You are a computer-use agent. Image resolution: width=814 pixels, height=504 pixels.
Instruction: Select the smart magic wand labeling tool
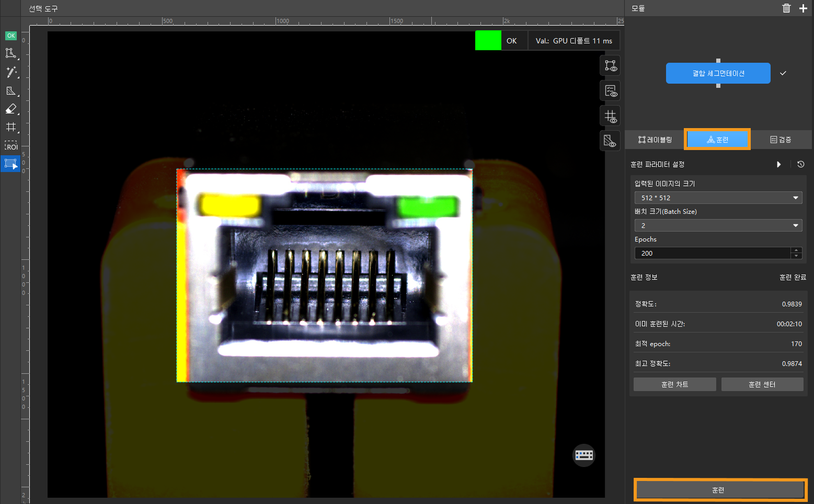(10, 72)
